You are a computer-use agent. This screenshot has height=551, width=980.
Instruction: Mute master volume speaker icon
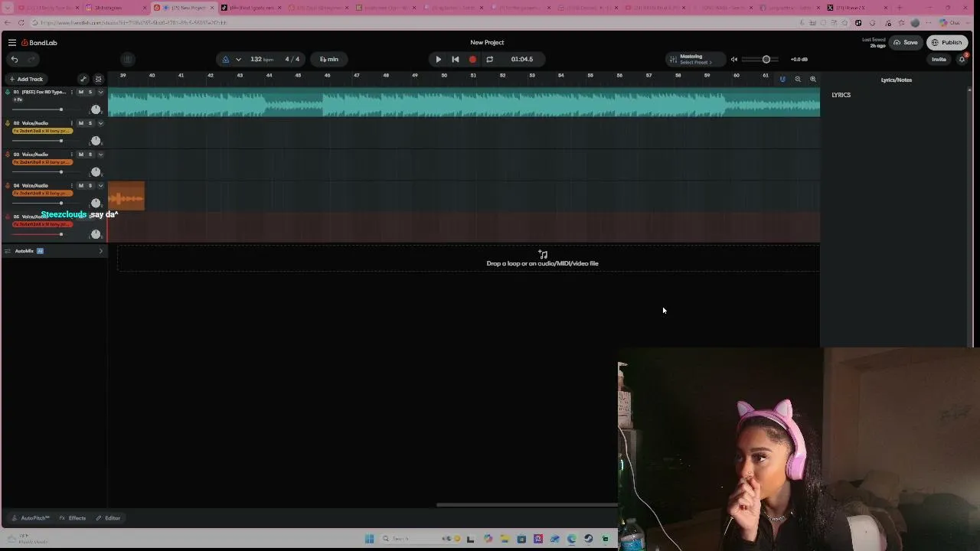tap(734, 59)
